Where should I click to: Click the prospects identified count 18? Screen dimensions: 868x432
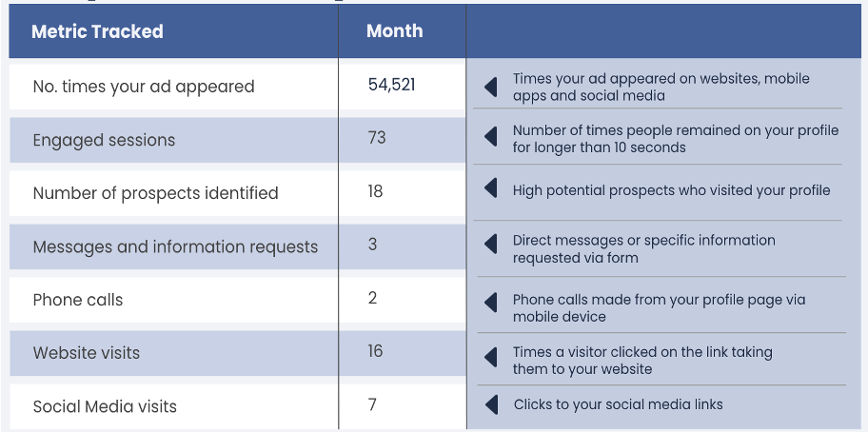(x=375, y=191)
